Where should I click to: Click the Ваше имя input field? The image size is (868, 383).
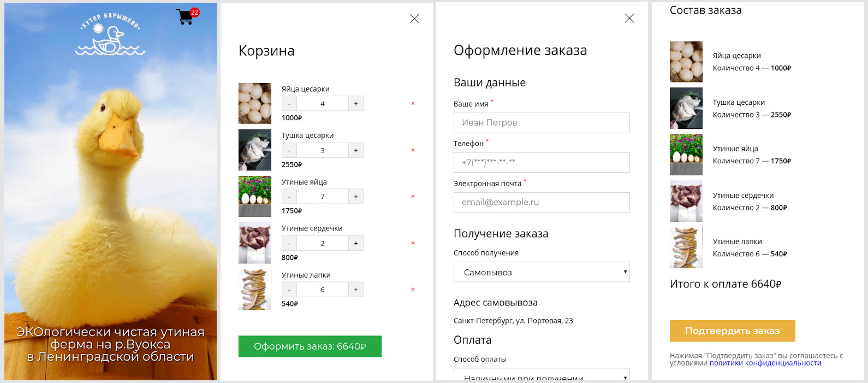[542, 123]
